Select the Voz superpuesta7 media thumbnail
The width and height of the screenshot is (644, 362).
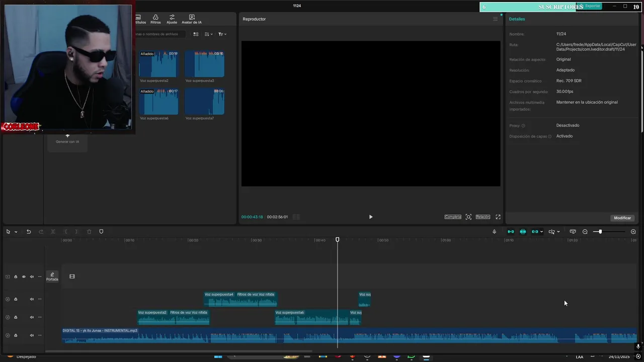coord(204,102)
